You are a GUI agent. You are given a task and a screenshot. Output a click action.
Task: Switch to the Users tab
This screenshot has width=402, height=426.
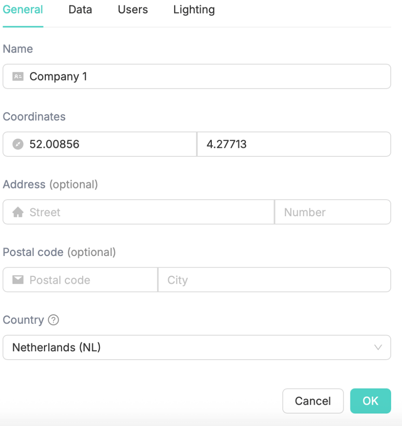[x=133, y=10]
